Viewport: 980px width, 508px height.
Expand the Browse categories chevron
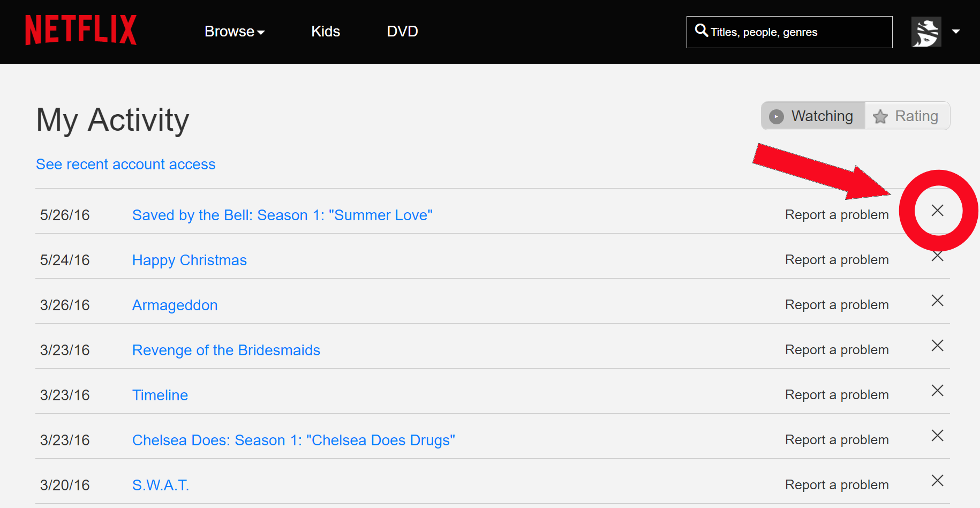coord(261,33)
